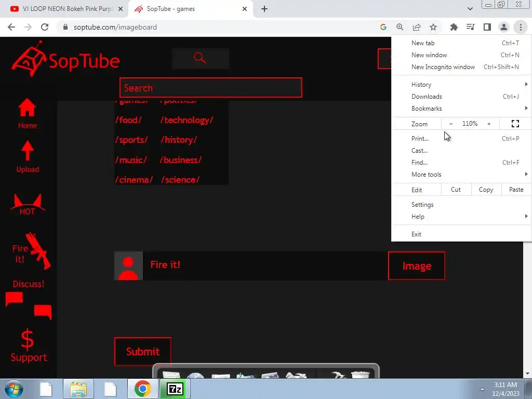
Task: Go back with the browser back arrow
Action: click(x=11, y=27)
